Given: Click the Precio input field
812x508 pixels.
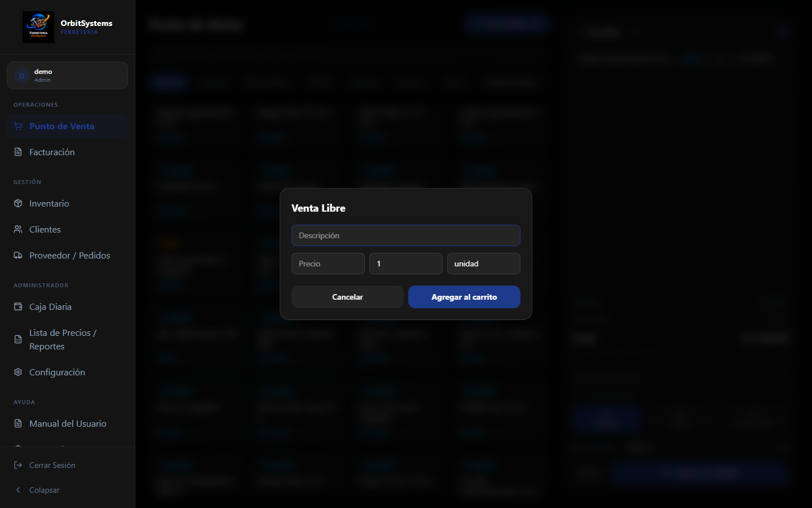Looking at the screenshot, I should tap(328, 264).
